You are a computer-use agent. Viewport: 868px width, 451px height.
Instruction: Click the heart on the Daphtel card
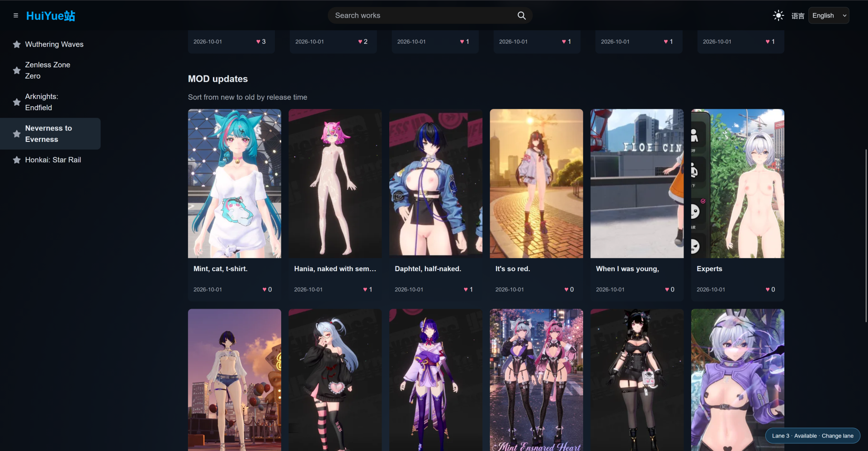pos(466,290)
